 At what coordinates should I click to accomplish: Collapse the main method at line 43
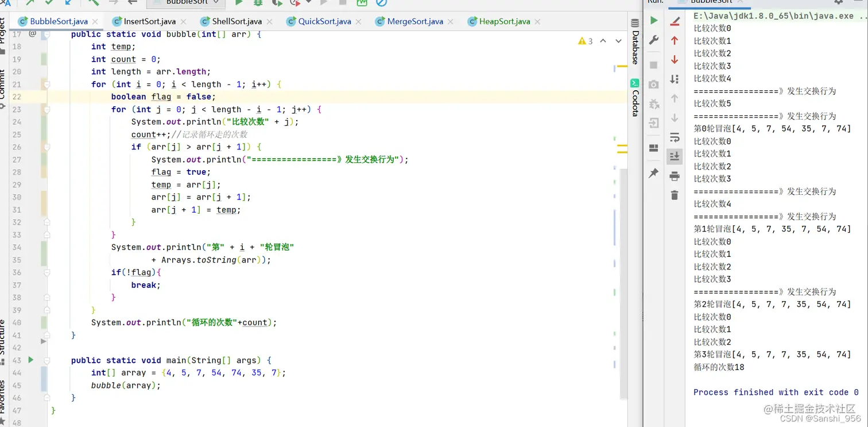click(47, 360)
